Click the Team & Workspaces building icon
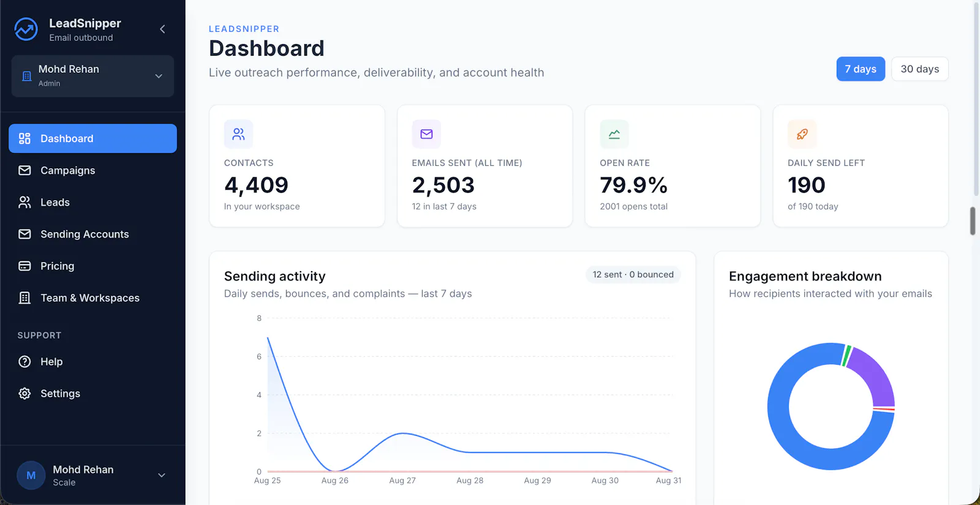The height and width of the screenshot is (505, 980). pos(24,297)
